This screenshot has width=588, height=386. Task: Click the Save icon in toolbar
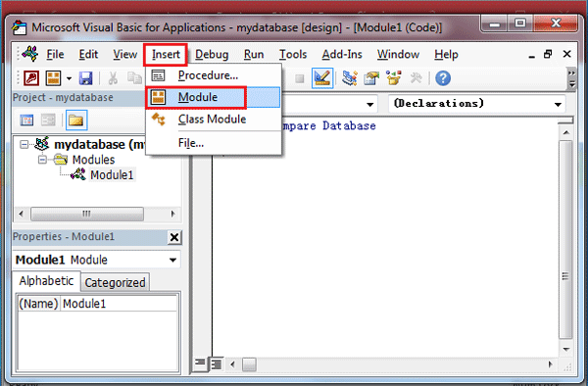pos(86,78)
